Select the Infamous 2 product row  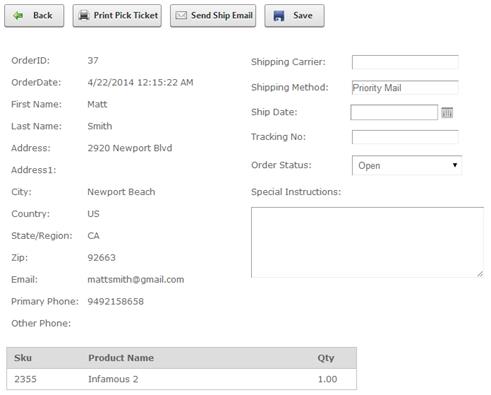(181, 379)
